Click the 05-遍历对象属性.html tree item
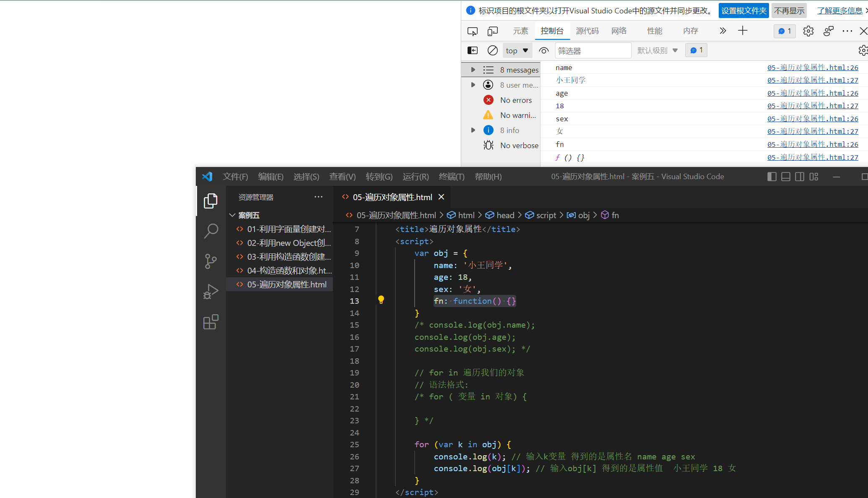The width and height of the screenshot is (868, 498). 287,284
